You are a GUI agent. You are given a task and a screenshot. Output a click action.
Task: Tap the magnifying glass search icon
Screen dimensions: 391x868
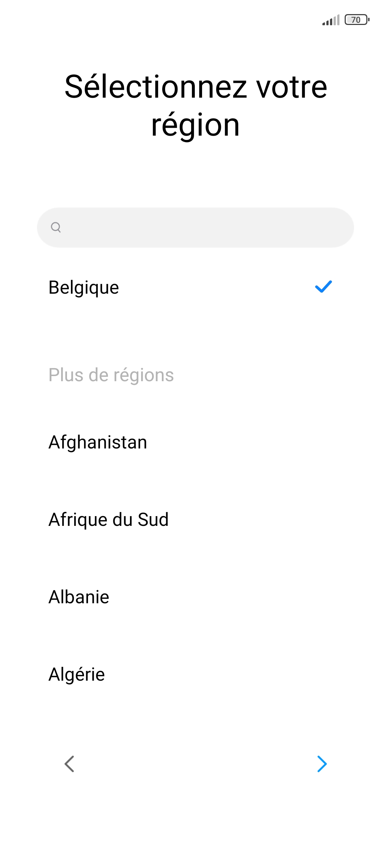[x=56, y=227]
